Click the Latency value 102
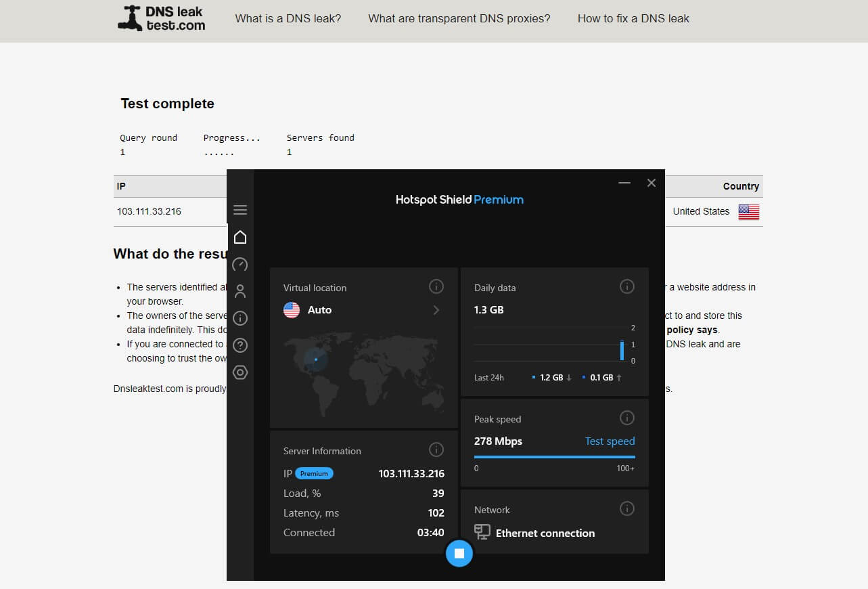 pos(436,513)
